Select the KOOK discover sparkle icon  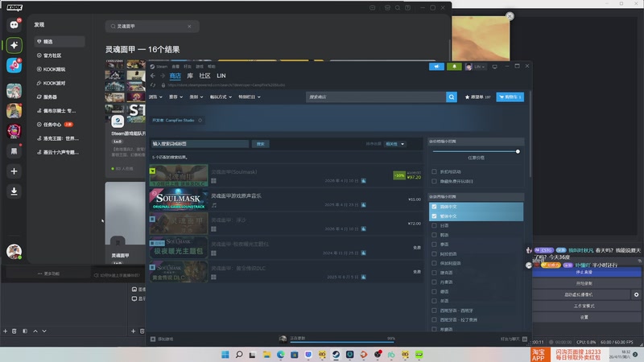[x=14, y=45]
